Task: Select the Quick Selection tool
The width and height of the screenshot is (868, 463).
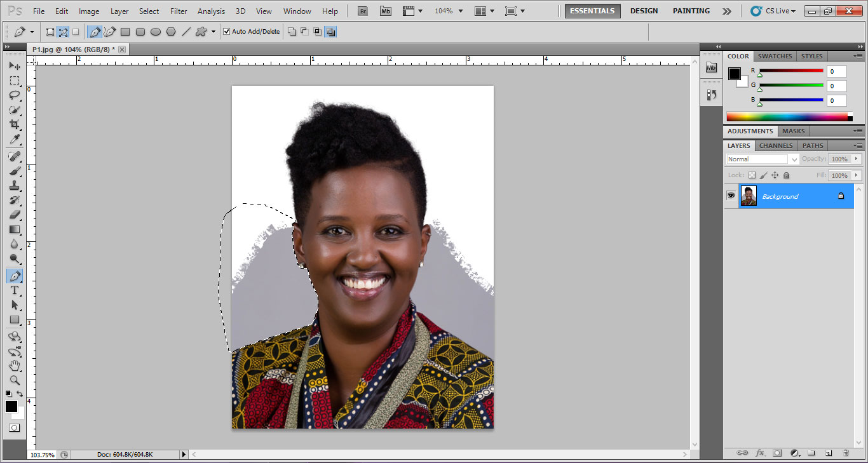Action: pos(15,110)
